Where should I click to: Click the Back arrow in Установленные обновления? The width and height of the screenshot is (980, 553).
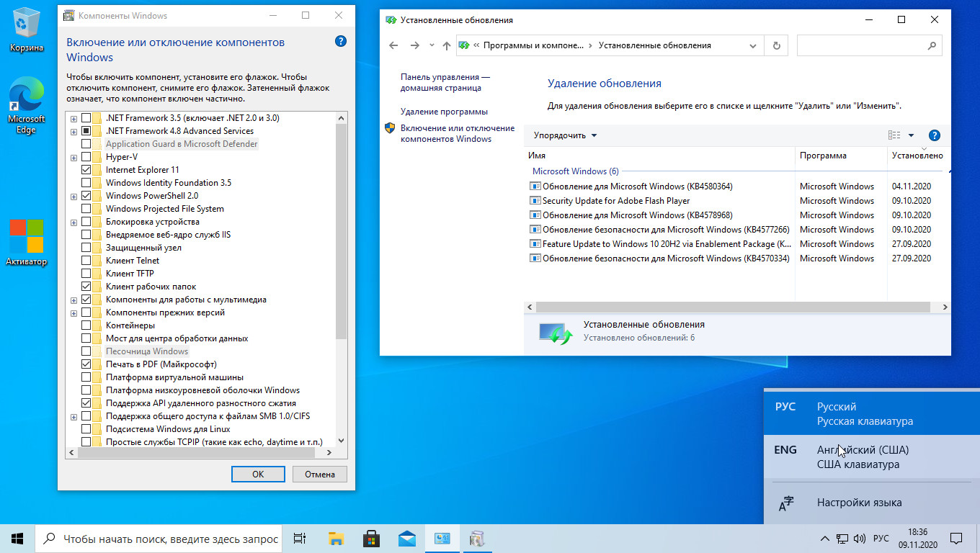coord(393,45)
